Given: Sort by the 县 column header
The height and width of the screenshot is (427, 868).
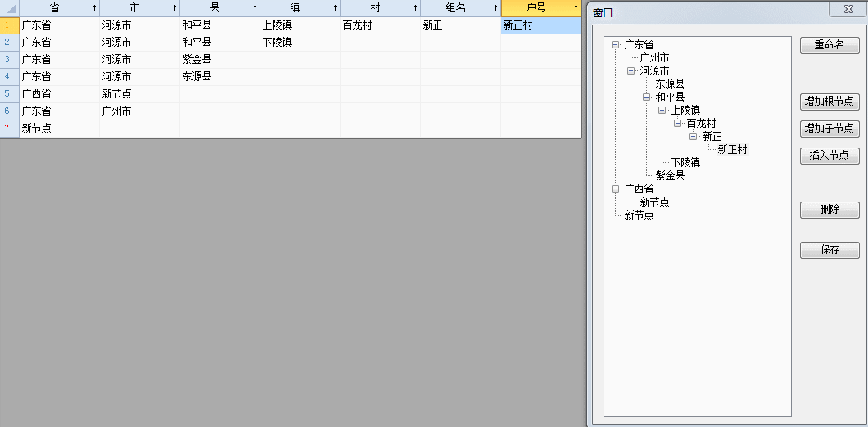Looking at the screenshot, I should [219, 8].
